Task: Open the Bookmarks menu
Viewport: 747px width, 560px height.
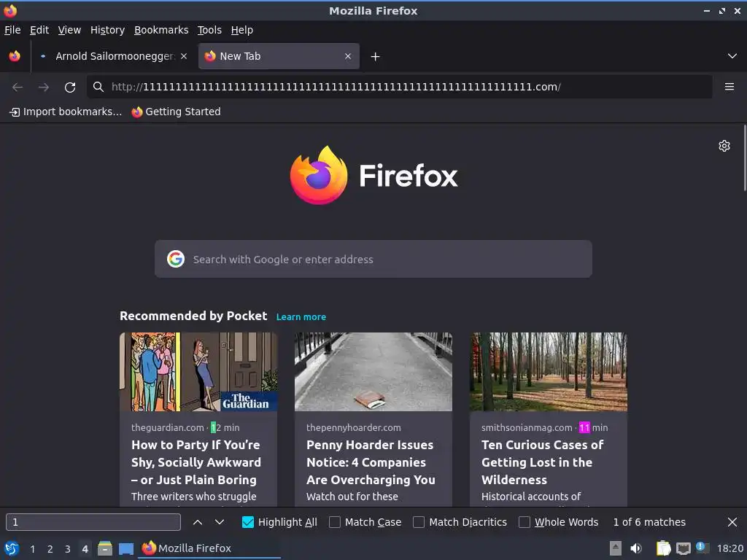Action: click(161, 30)
